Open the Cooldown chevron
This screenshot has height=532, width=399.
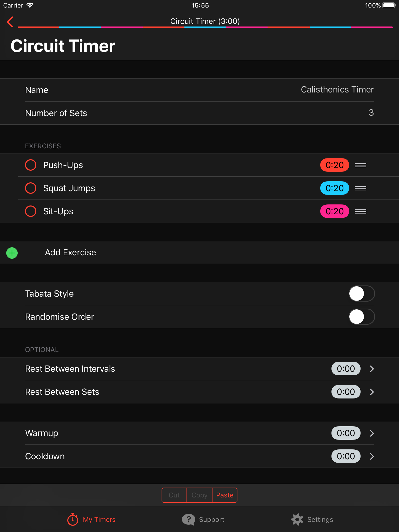tap(372, 456)
